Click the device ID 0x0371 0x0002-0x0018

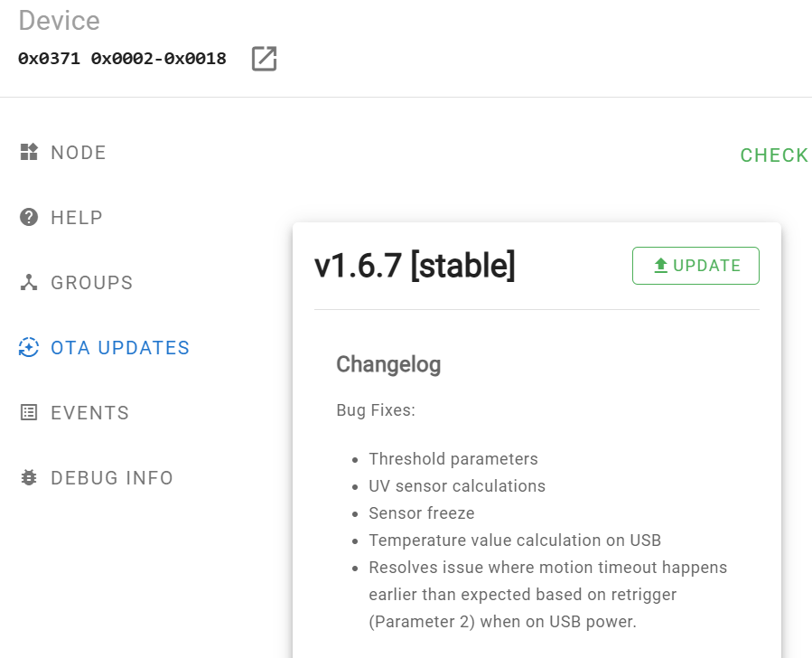coord(122,59)
